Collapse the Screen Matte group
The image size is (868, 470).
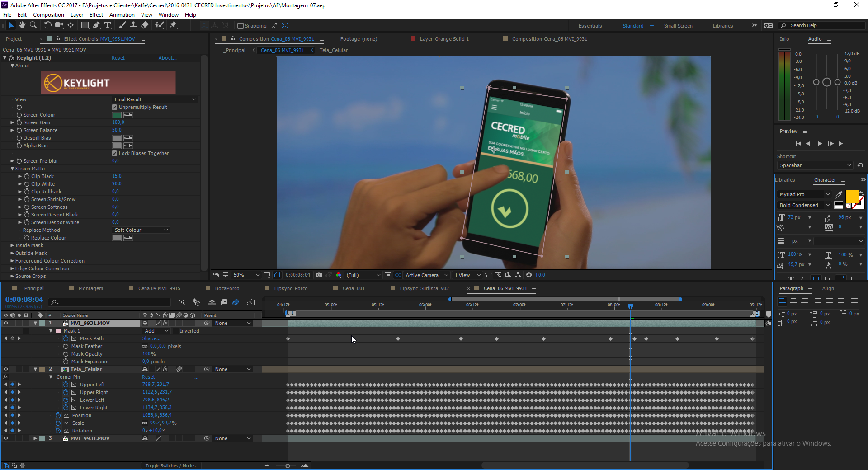(12, 169)
